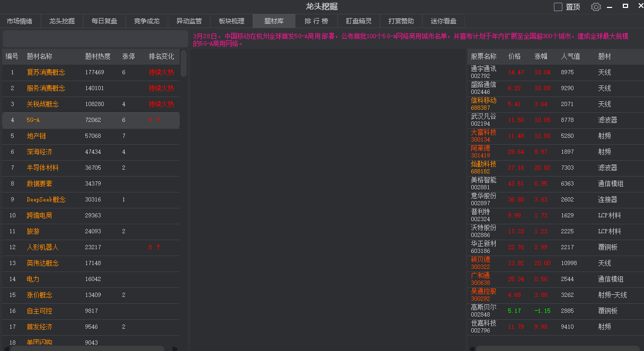Sort stock list by 人气值 column header
The width and height of the screenshot is (644, 351).
(x=570, y=56)
